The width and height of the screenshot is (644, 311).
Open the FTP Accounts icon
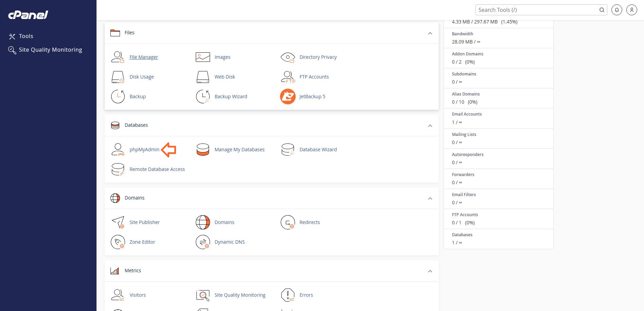click(288, 77)
